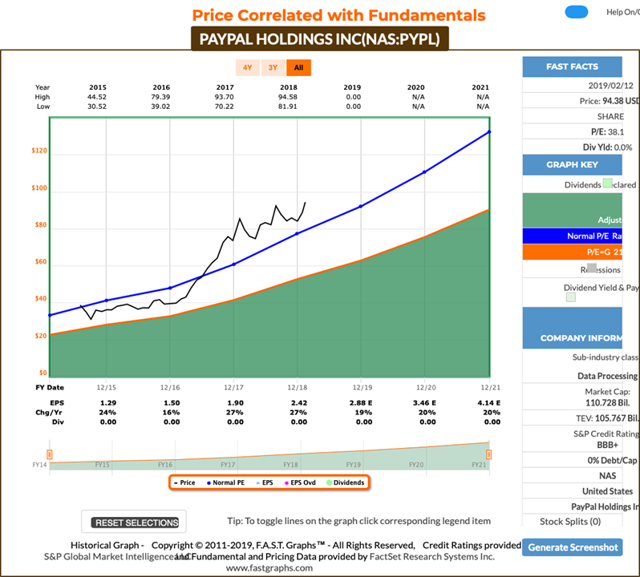The width and height of the screenshot is (640, 577).
Task: Click the United States country entry
Action: pyautogui.click(x=607, y=491)
